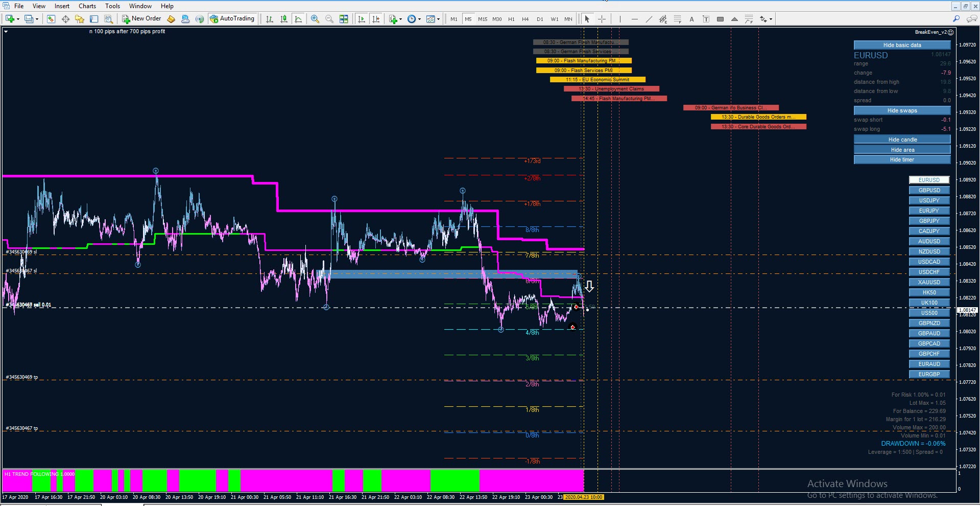This screenshot has height=506, width=980.
Task: Draw a vertical line tool
Action: (620, 19)
